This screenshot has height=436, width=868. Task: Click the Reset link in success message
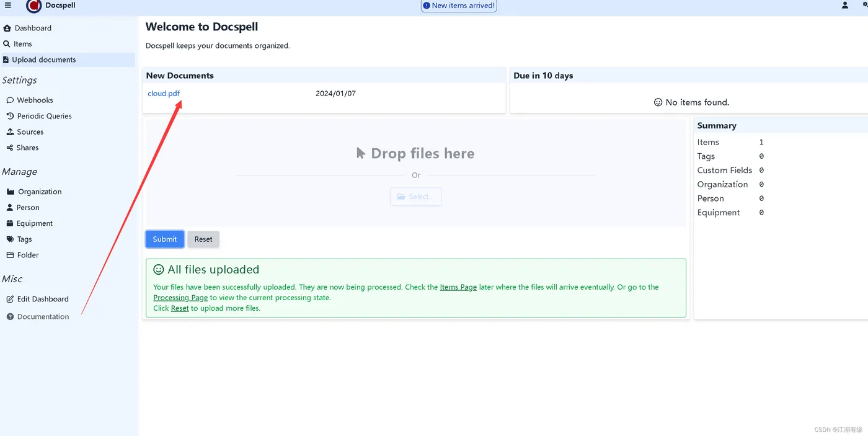click(180, 308)
